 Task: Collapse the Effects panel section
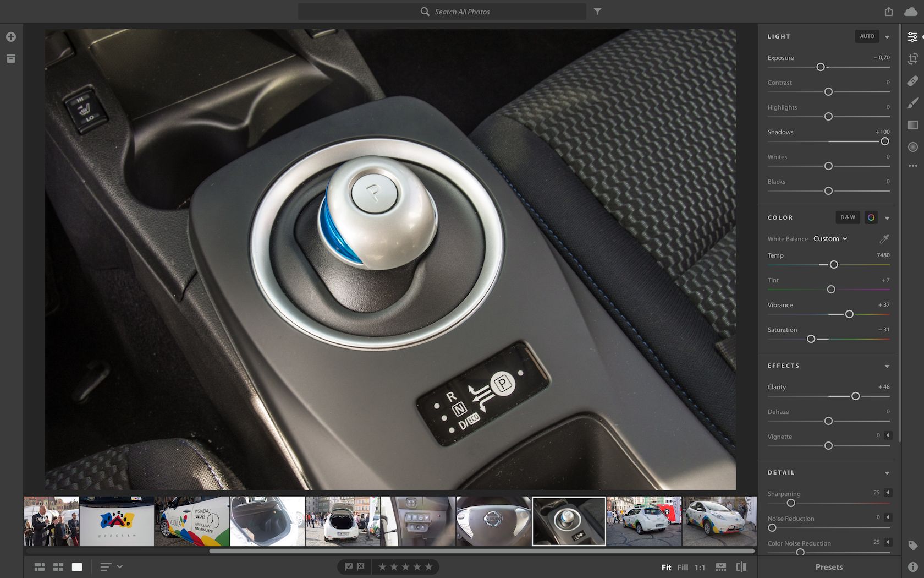887,366
